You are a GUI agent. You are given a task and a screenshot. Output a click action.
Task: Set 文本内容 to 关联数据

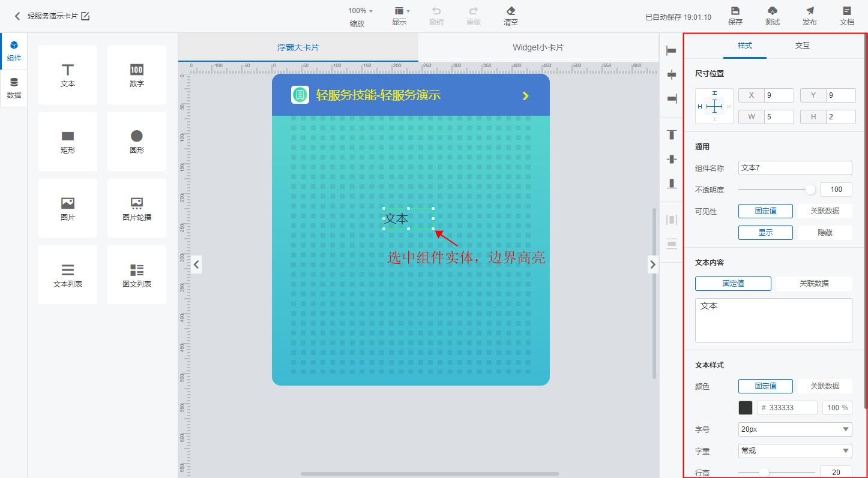pos(814,284)
